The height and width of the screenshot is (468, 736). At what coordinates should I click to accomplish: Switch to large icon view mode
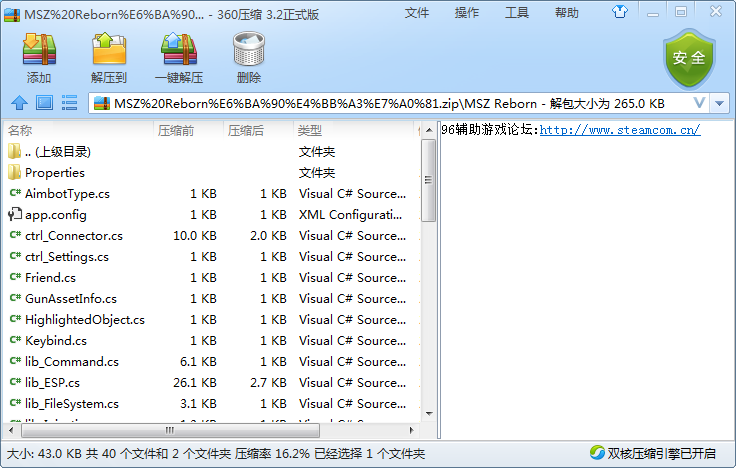(44, 103)
